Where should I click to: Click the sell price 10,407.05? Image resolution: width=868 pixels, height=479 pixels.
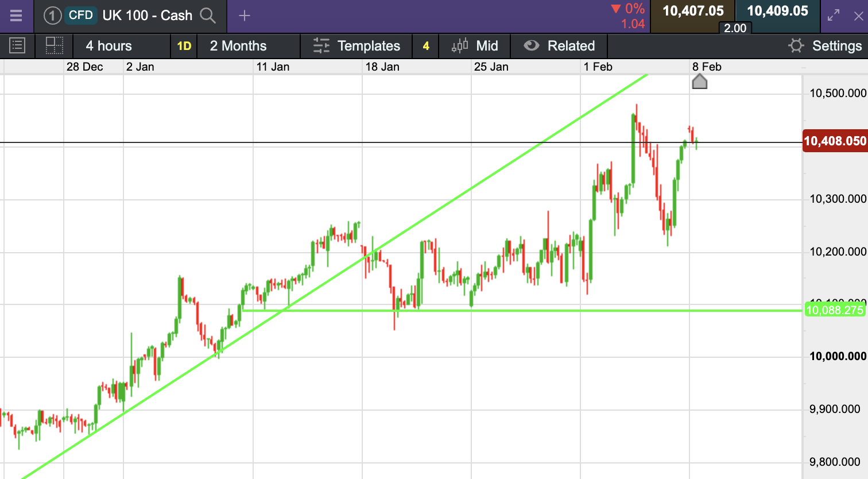pyautogui.click(x=693, y=11)
